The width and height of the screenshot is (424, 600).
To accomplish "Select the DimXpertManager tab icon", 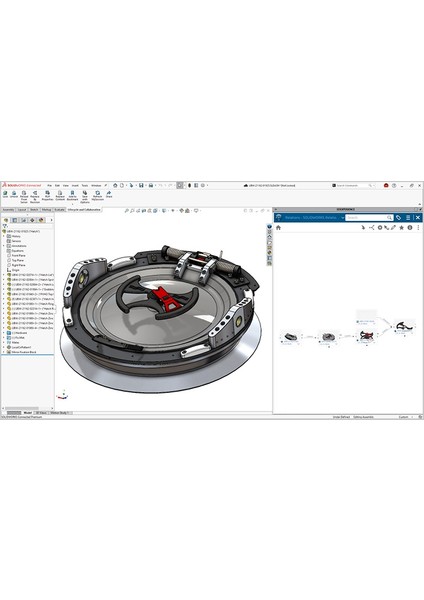I will (33, 220).
